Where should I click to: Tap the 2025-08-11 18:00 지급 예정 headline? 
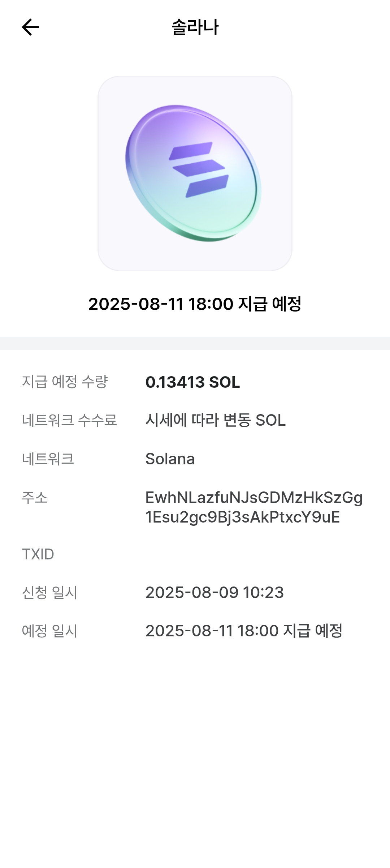[x=195, y=304]
